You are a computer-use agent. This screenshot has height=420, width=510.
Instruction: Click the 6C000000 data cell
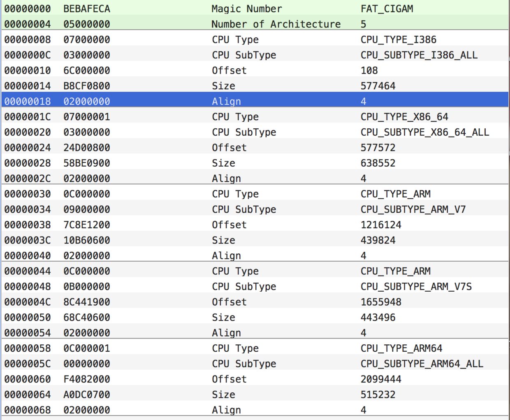86,70
